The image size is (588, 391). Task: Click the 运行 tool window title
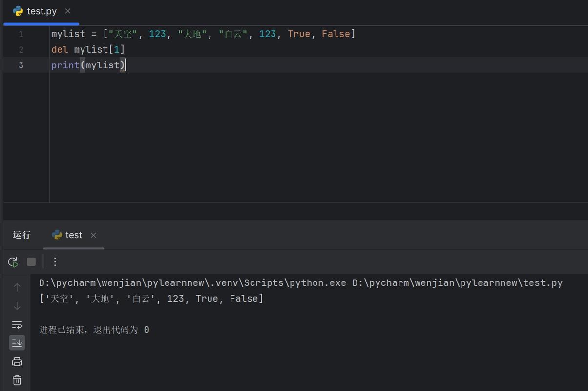tap(22, 235)
